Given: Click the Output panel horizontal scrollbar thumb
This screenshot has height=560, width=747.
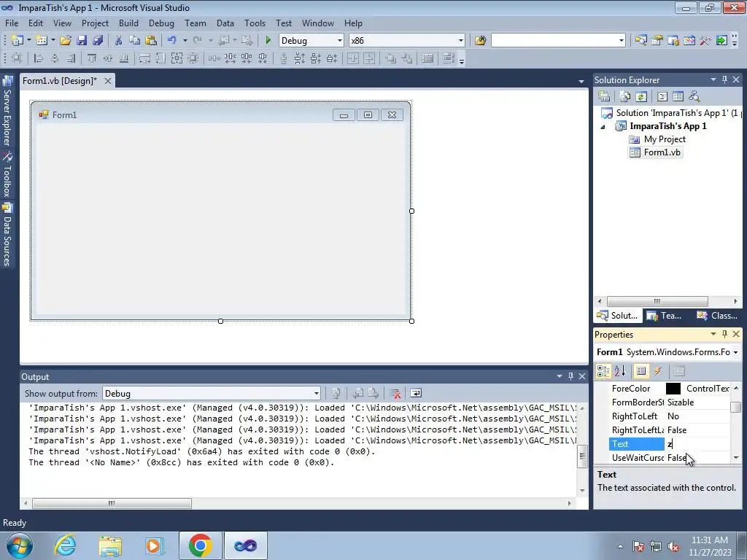Looking at the screenshot, I should tap(112, 503).
